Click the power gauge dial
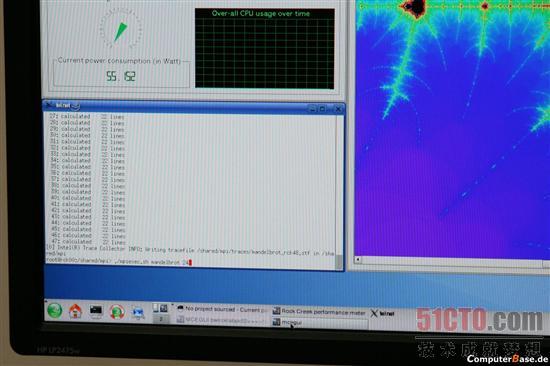This screenshot has height=366, width=550. 120,29
